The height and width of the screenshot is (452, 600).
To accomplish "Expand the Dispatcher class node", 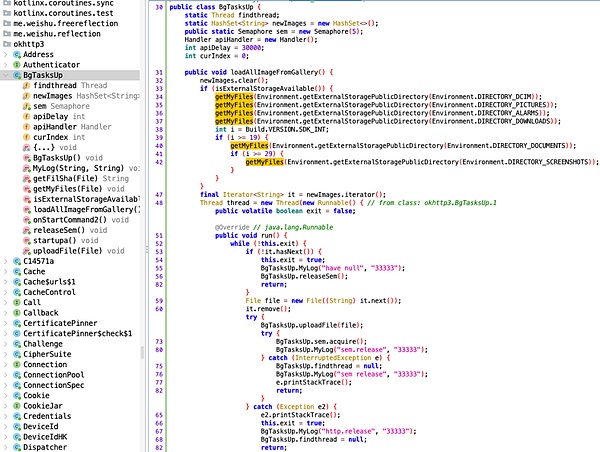I will pyautogui.click(x=5, y=448).
